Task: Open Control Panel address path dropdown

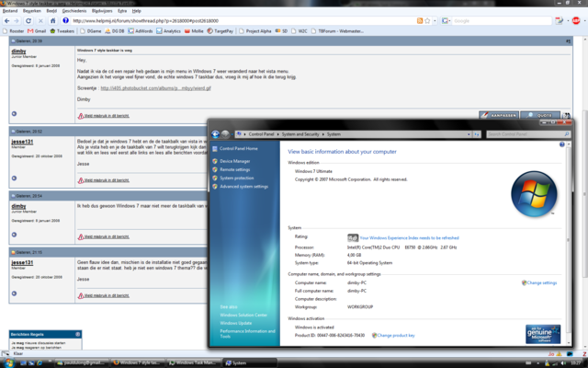Action: [469, 134]
